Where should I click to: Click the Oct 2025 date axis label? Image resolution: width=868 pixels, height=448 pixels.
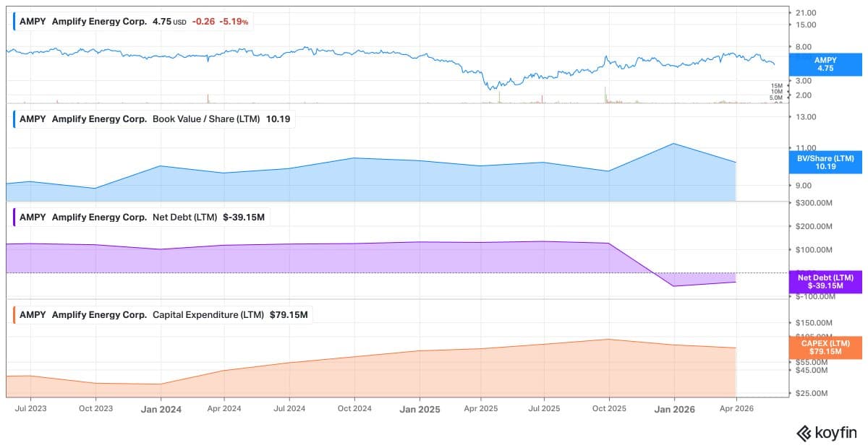609,408
